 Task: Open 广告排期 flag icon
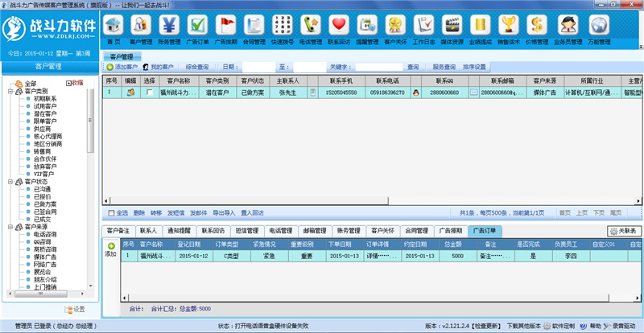pos(226,25)
